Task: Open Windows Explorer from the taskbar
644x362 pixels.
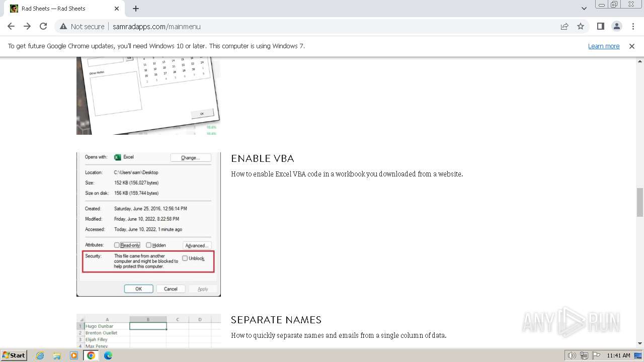Action: (57, 355)
